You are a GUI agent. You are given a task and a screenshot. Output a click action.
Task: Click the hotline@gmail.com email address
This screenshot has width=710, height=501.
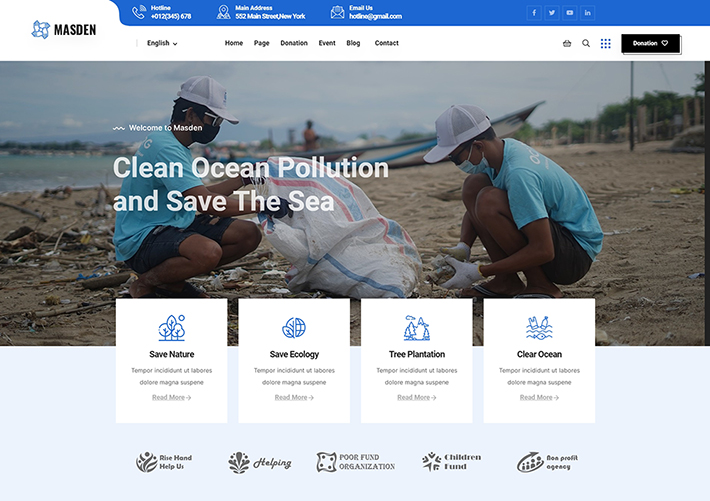coord(375,17)
